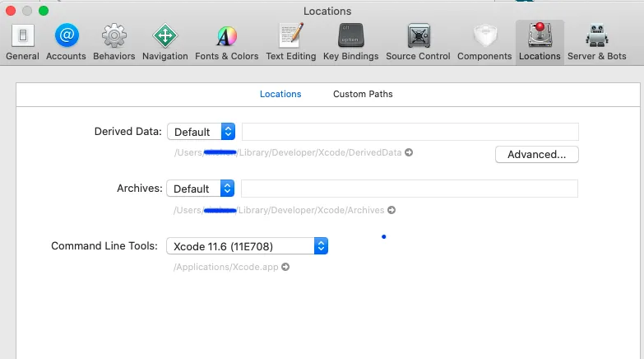Click the Command Line Tools: label
The height and width of the screenshot is (359, 644).
pyautogui.click(x=104, y=246)
